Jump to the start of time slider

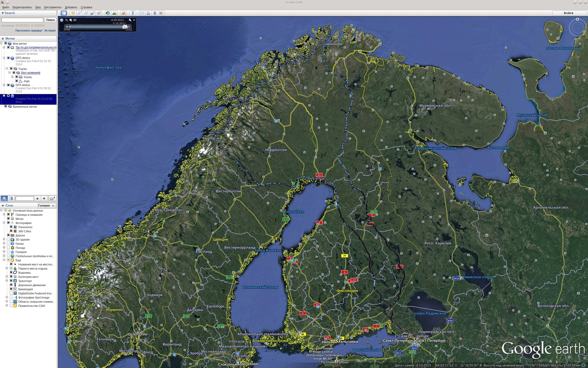coord(67,26)
